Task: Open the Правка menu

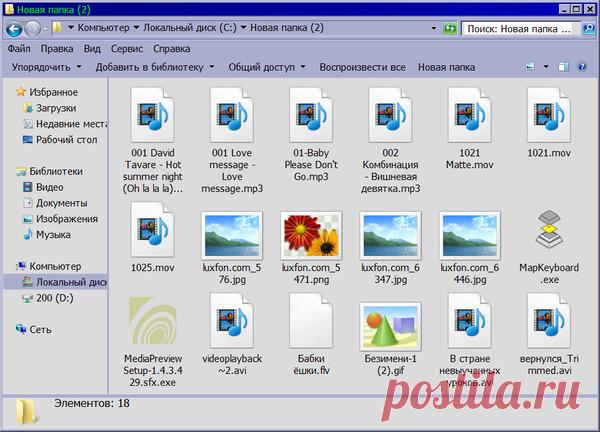Action: 57,47
